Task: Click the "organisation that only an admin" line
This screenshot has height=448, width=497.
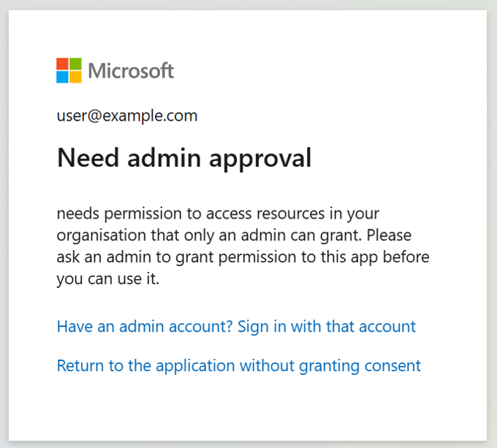Action: [234, 236]
